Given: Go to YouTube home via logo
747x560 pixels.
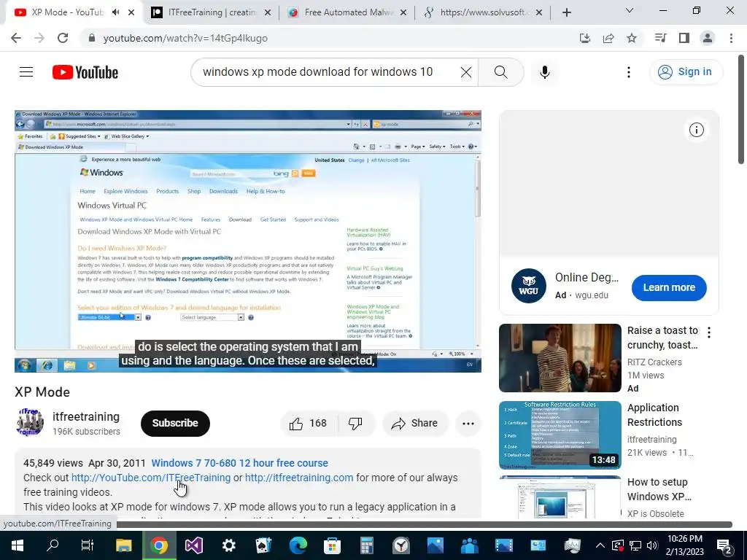Looking at the screenshot, I should (x=85, y=72).
